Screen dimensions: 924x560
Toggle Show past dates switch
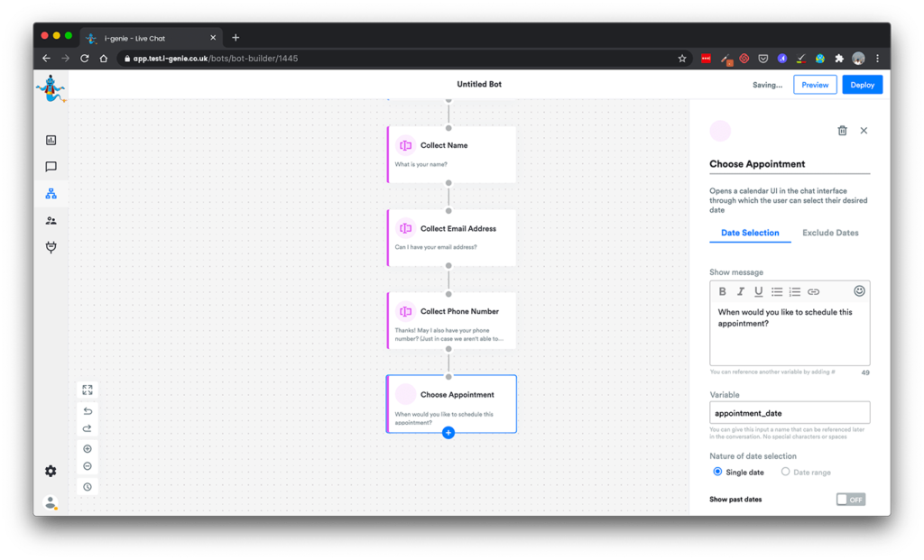(x=850, y=500)
